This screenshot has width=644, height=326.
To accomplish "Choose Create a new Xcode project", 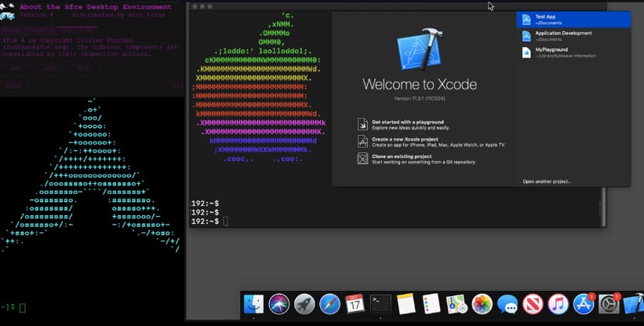I will pos(431,142).
